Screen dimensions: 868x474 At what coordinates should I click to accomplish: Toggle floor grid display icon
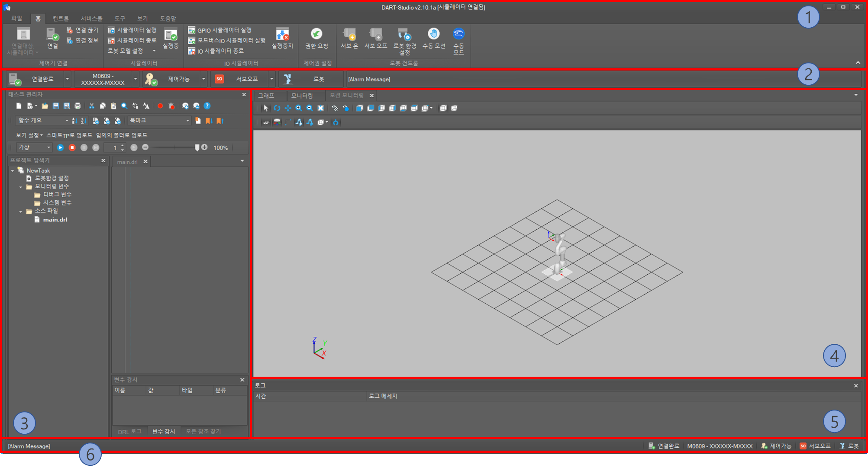266,122
